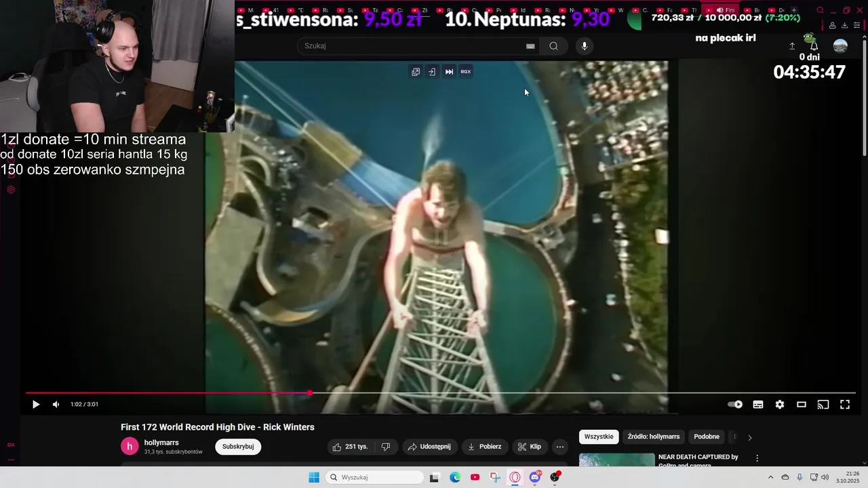Open the Windows Start menu

point(314,477)
